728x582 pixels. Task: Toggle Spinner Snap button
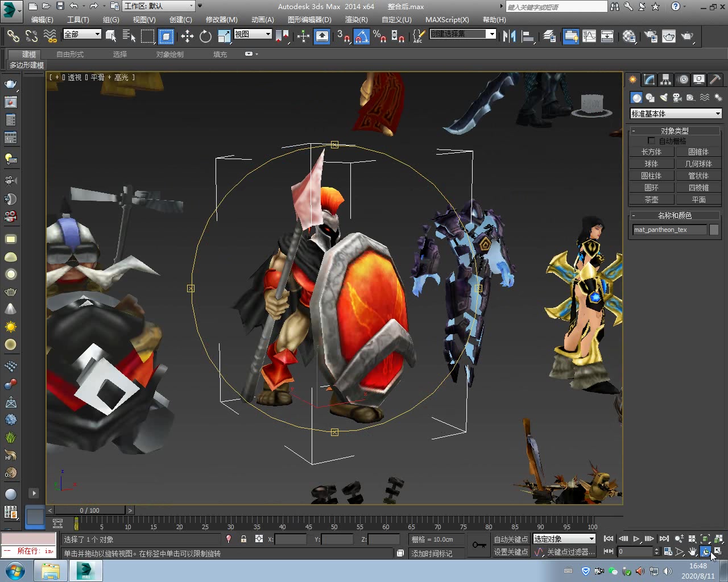398,36
